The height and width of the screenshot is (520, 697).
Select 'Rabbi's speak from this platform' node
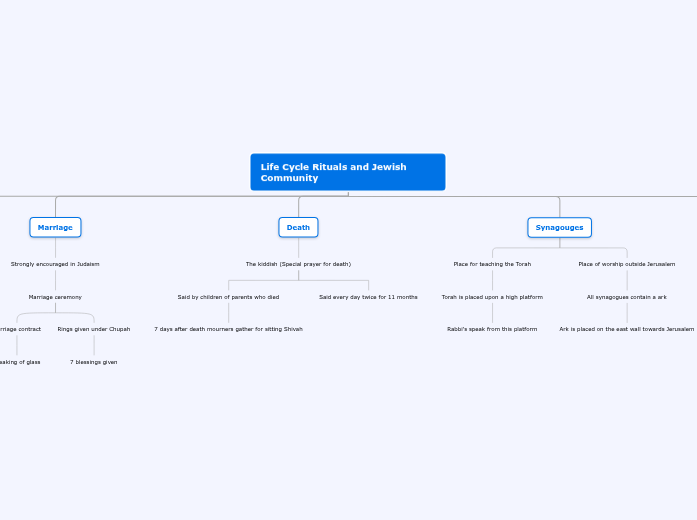(492, 329)
